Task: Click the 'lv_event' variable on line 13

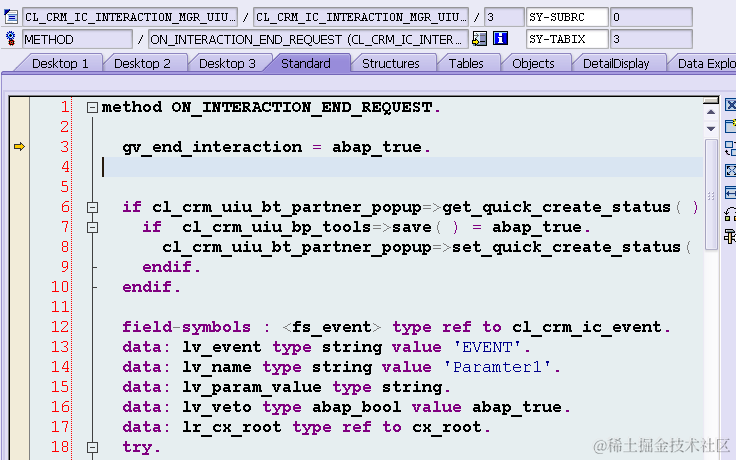Action: point(222,347)
